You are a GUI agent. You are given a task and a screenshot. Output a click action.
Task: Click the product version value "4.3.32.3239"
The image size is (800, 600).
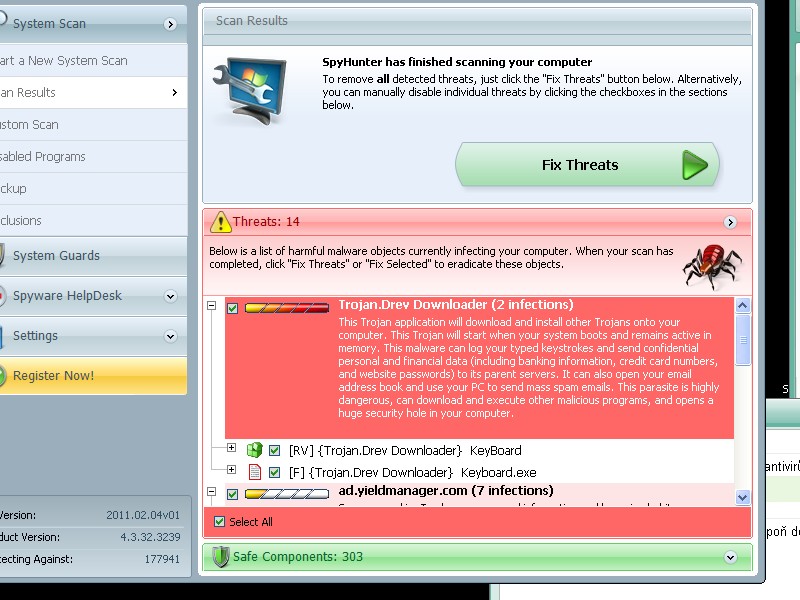[150, 537]
